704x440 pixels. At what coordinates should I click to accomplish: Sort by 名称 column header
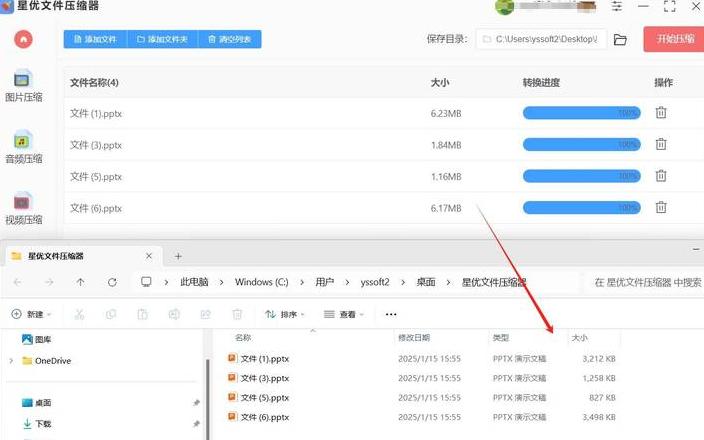tap(243, 338)
